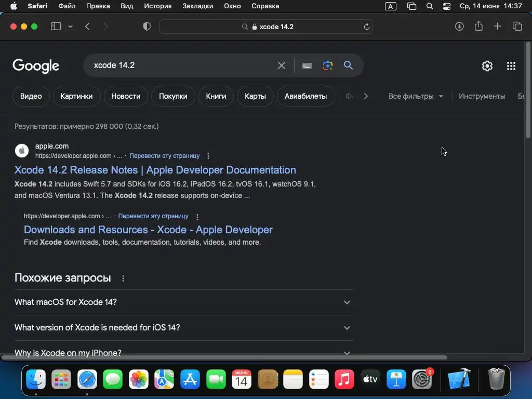532x399 pixels.
Task: Open Keynote from the Dock
Action: pyautogui.click(x=396, y=379)
